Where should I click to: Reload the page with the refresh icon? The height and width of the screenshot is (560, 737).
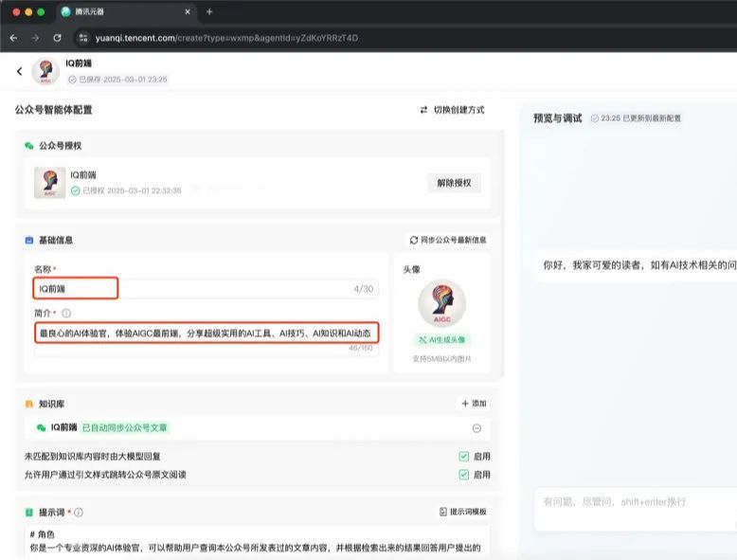[57, 38]
